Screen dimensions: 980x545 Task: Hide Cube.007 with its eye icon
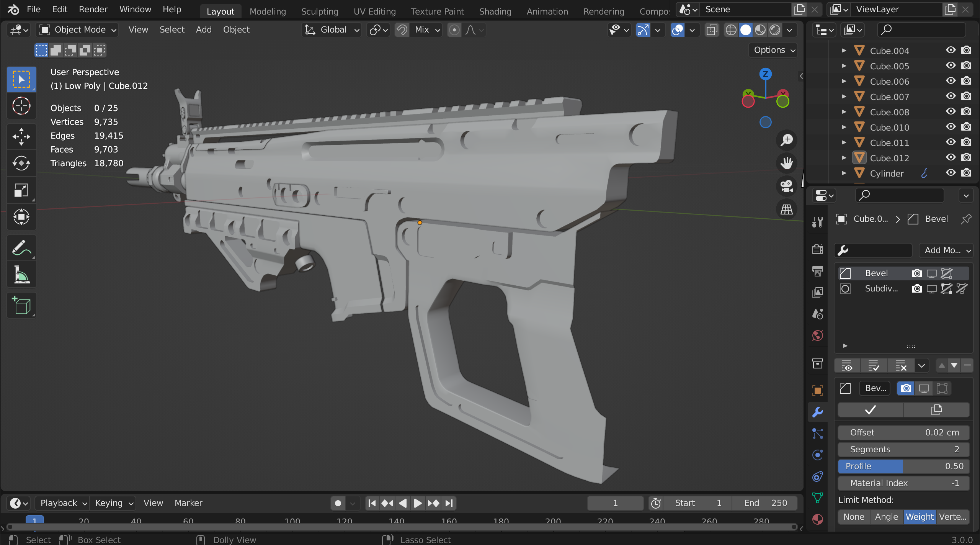(x=951, y=97)
